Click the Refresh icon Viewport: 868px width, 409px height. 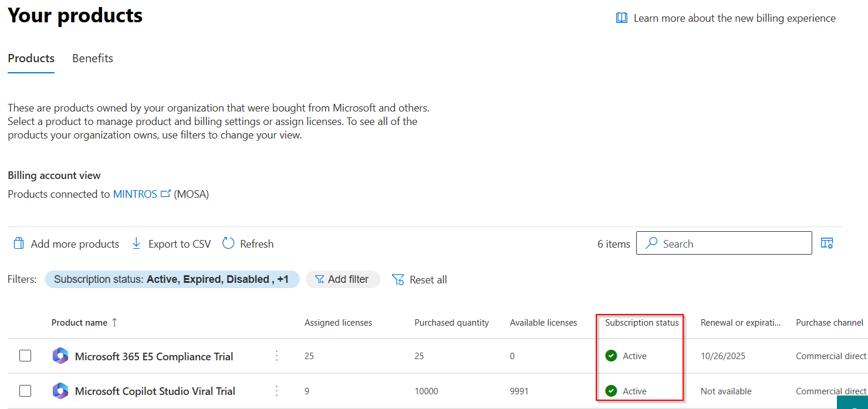coord(228,243)
